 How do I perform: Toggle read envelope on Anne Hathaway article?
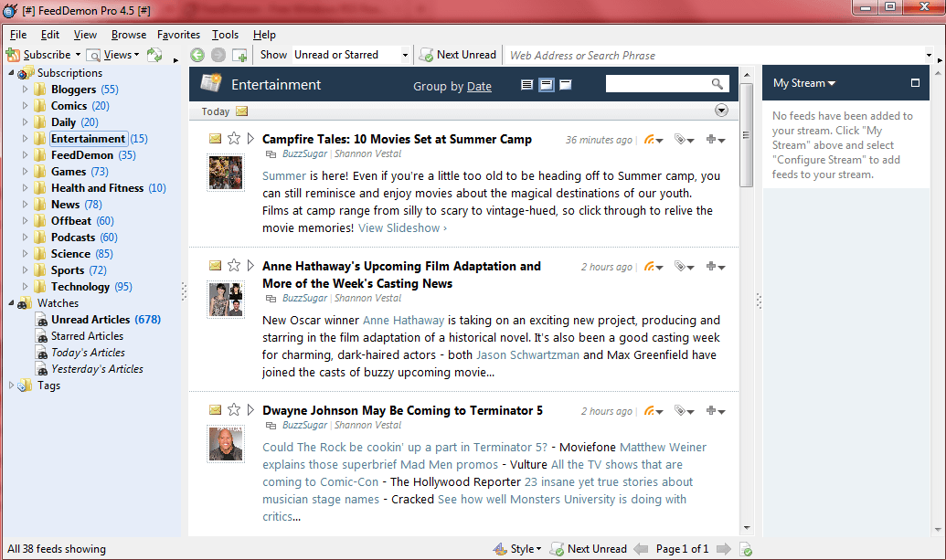click(x=215, y=265)
